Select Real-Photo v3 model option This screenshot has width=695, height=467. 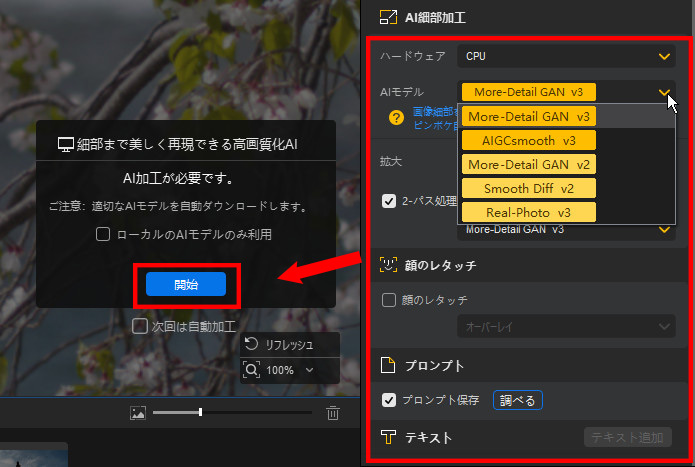[529, 212]
